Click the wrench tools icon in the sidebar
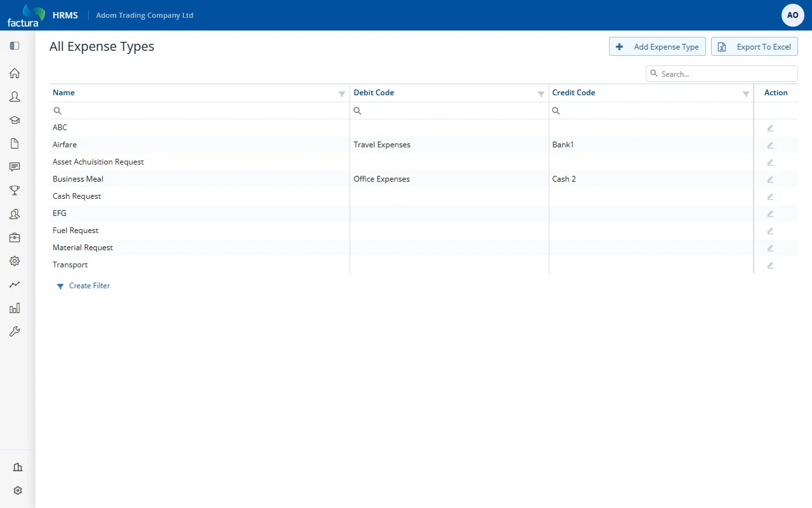Image resolution: width=812 pixels, height=508 pixels. pos(15,331)
